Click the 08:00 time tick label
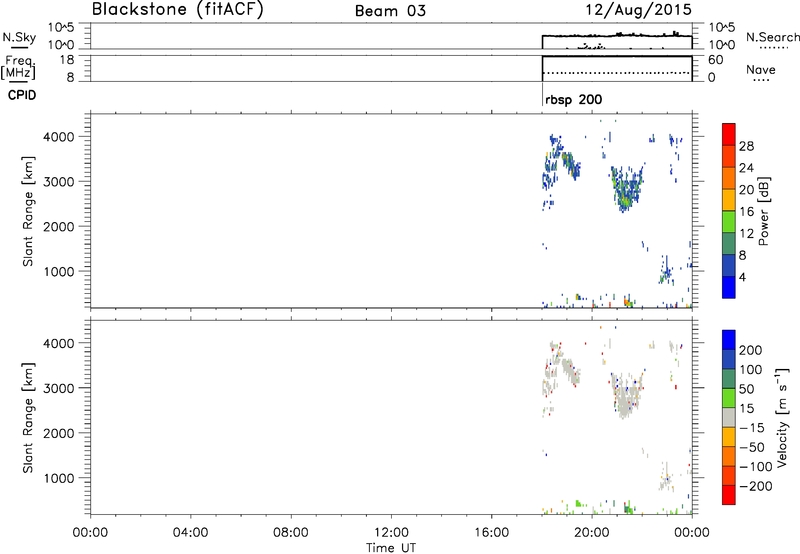This screenshot has height=554, width=800. point(291,533)
